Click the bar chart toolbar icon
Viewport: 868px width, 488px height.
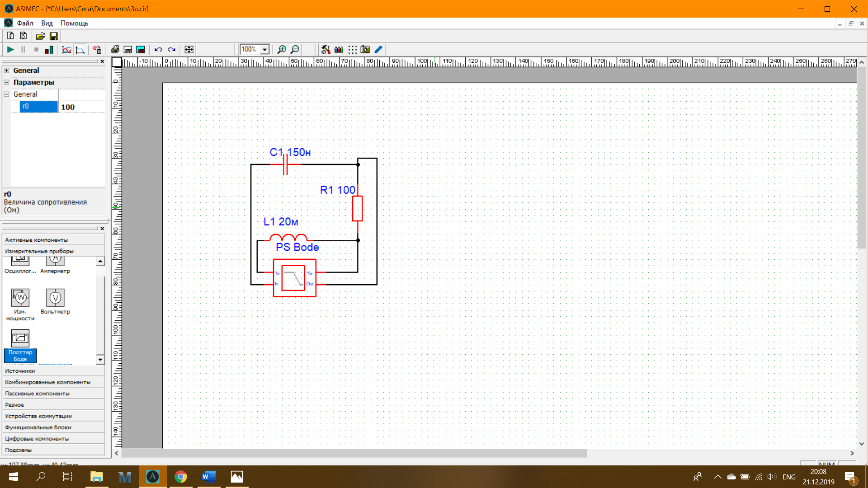(x=49, y=50)
